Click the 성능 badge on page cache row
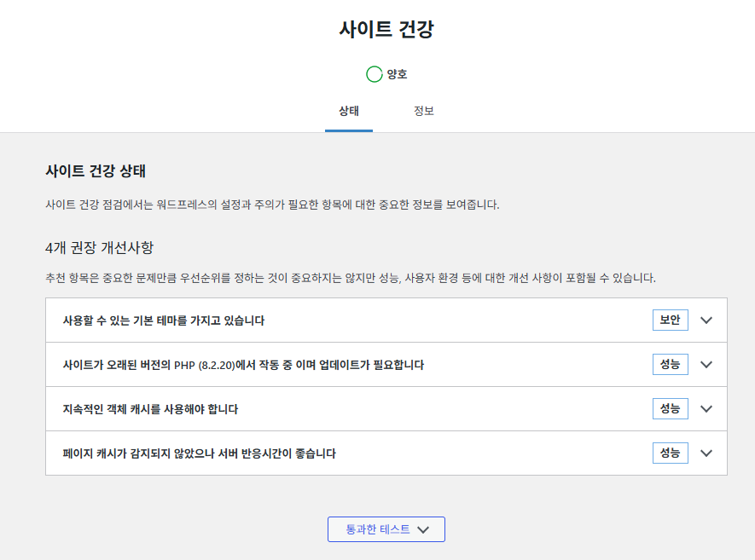Screen dimensions: 755x560 671,453
